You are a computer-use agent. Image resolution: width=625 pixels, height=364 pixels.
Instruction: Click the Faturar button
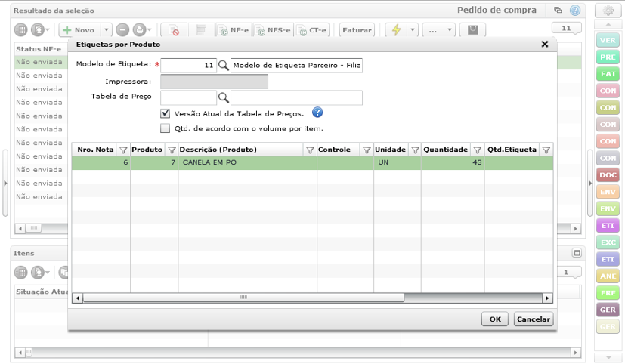[357, 30]
